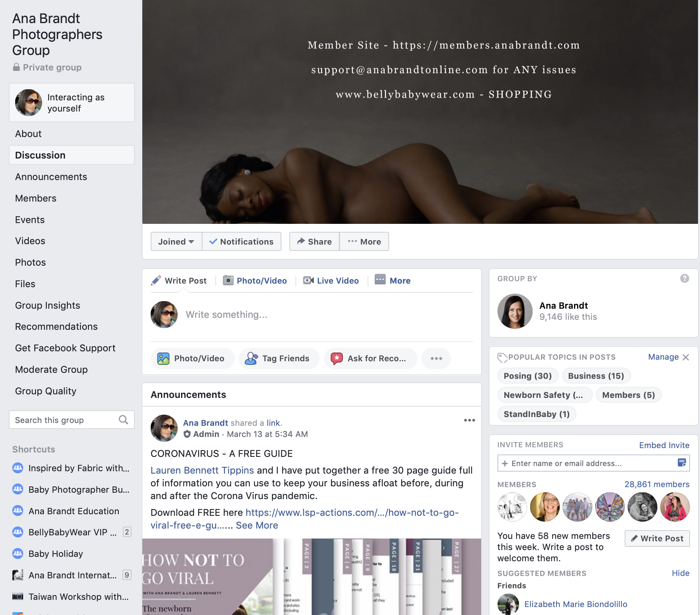
Task: Dismiss Popular Topics panel with the X
Action: (686, 357)
